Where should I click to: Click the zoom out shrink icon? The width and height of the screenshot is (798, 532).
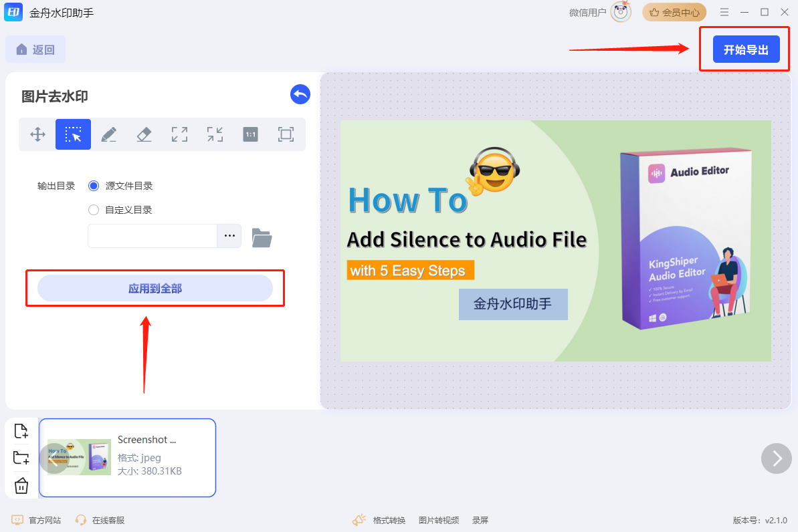(215, 134)
